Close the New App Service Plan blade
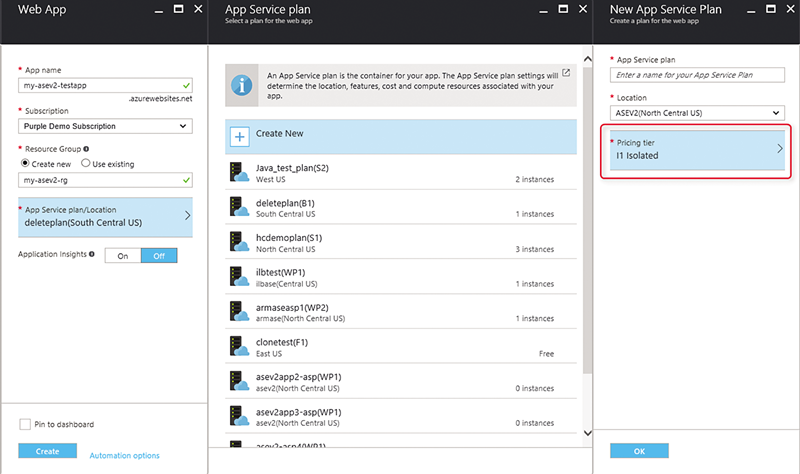The width and height of the screenshot is (800, 474). 790,9
